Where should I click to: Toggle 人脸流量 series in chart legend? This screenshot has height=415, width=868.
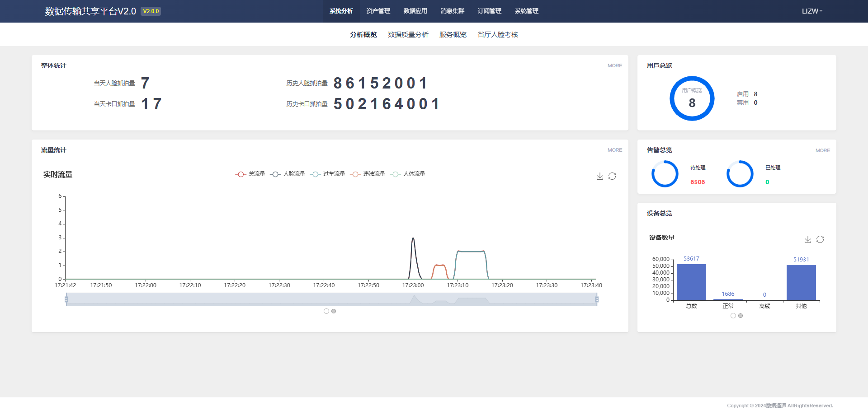pos(288,174)
